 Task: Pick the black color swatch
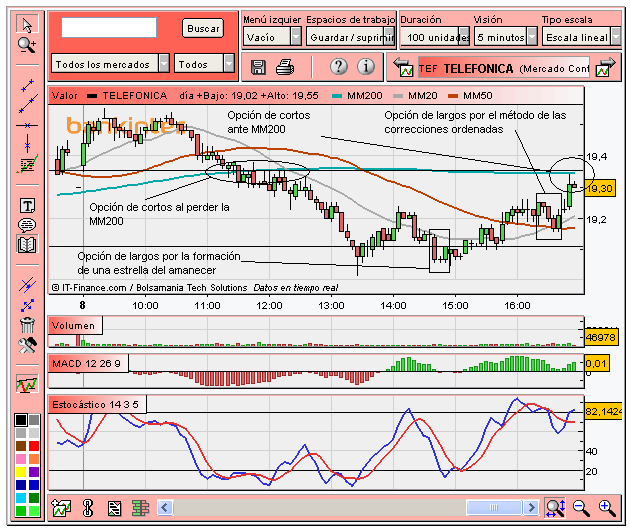pos(21,420)
